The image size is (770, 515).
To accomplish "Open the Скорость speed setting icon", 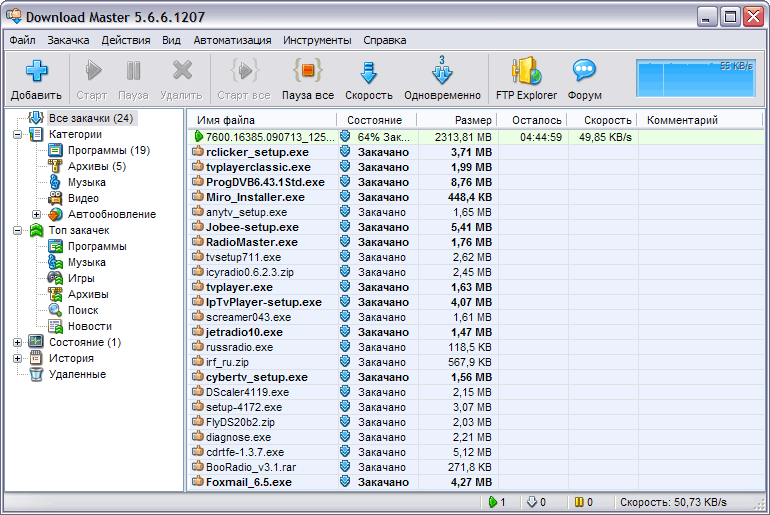I will pyautogui.click(x=368, y=72).
